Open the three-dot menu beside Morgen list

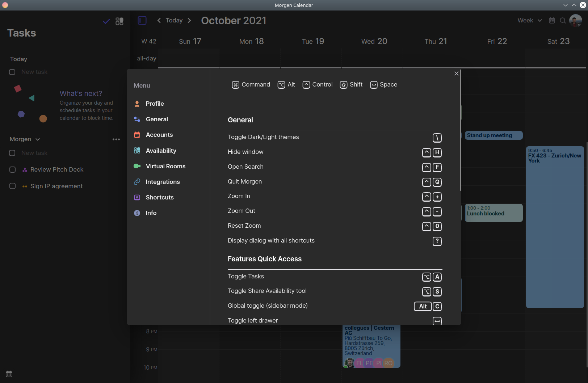pos(116,139)
